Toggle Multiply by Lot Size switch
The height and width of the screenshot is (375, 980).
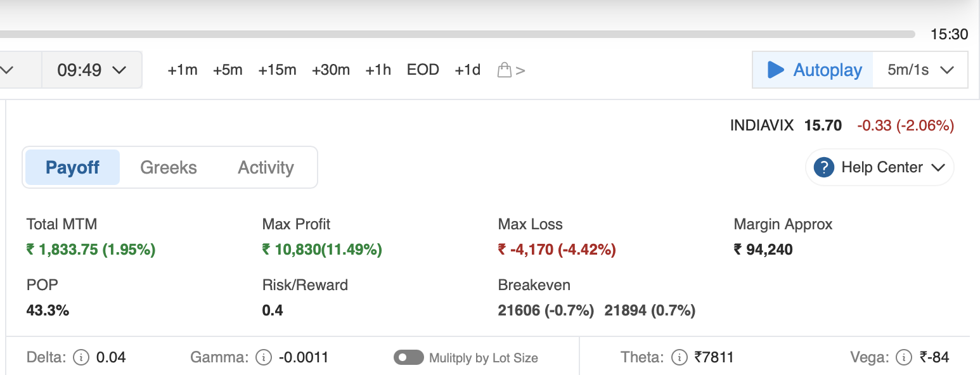[x=408, y=358]
